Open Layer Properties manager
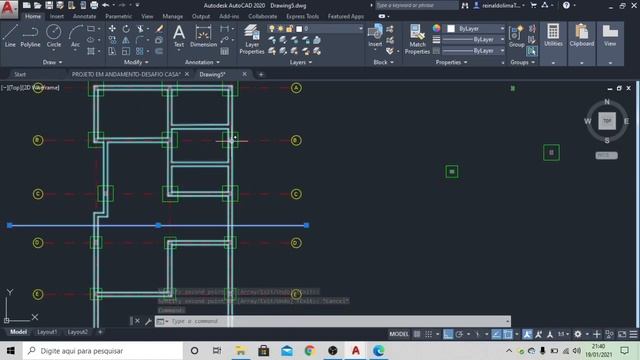Viewport: 640px width, 360px height. pyautogui.click(x=251, y=39)
